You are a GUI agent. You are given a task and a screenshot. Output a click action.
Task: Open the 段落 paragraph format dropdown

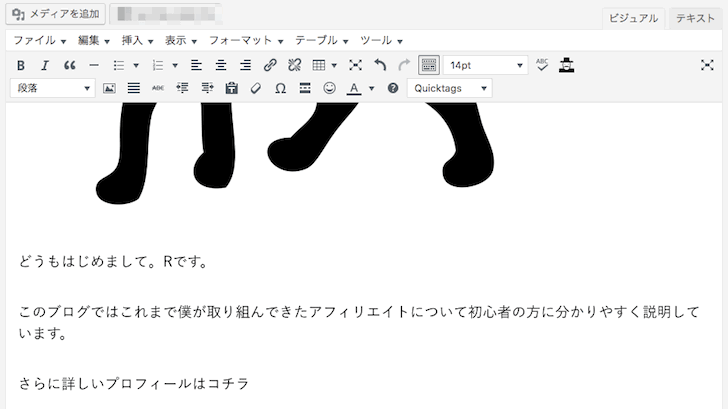(52, 88)
